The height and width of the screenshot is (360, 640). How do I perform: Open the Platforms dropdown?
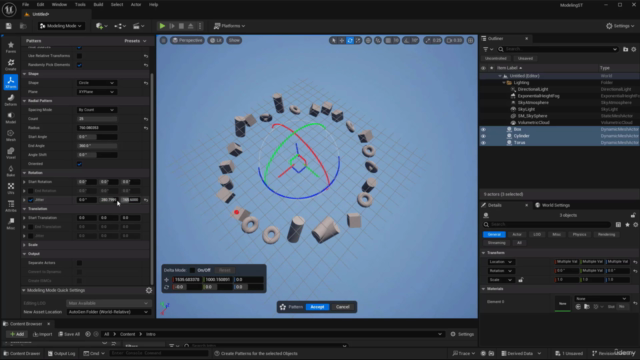click(x=229, y=26)
